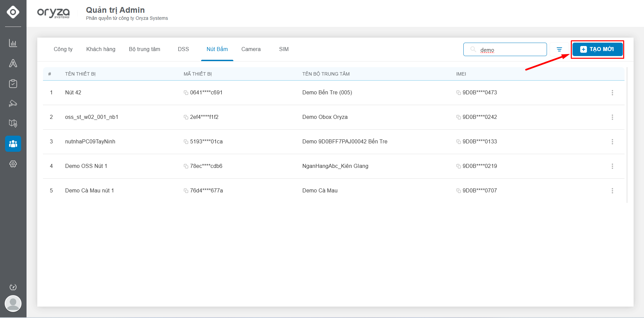Copy IMEI 9D0B****0473

(x=458, y=93)
